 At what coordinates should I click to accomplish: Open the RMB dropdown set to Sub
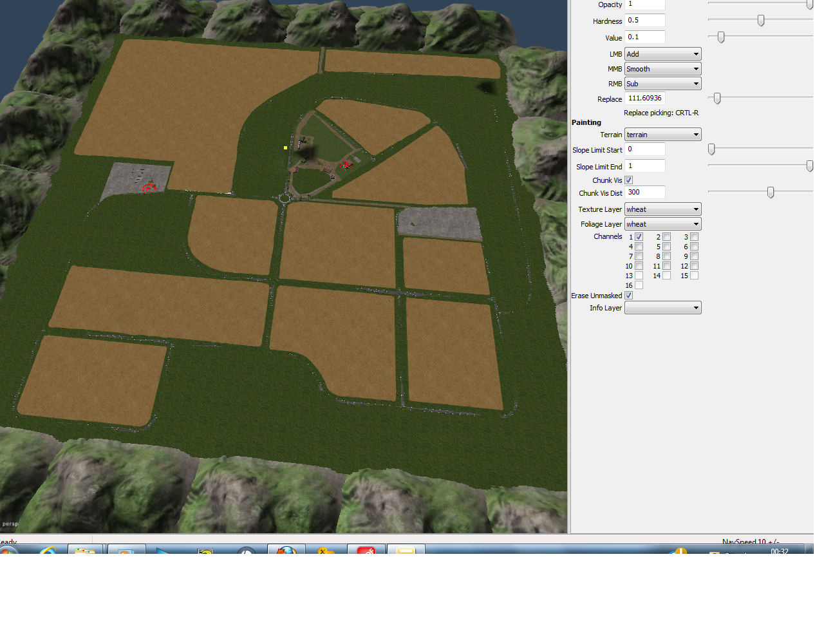[662, 84]
